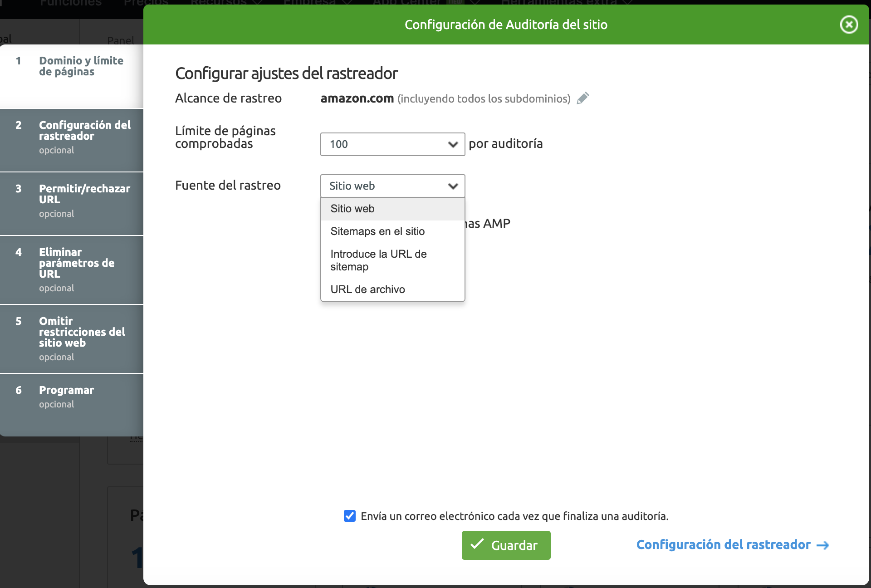
Task: Close the Site Audit configuration dialog
Action: coord(849,24)
